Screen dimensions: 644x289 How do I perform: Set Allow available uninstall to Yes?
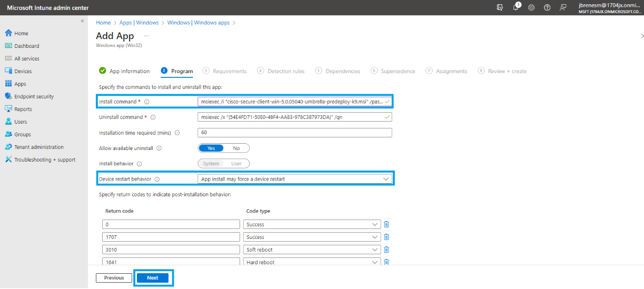(x=211, y=148)
